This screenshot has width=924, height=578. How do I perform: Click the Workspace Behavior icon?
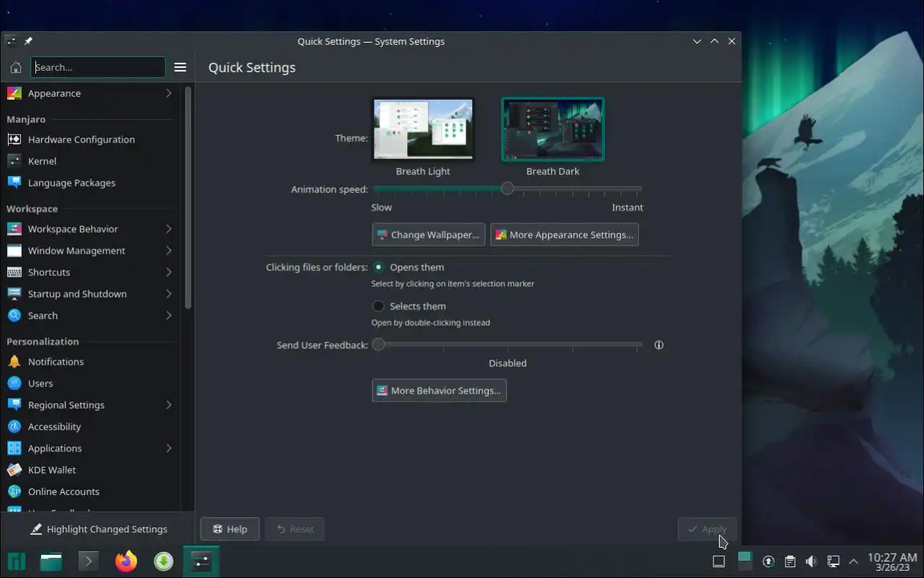(14, 229)
